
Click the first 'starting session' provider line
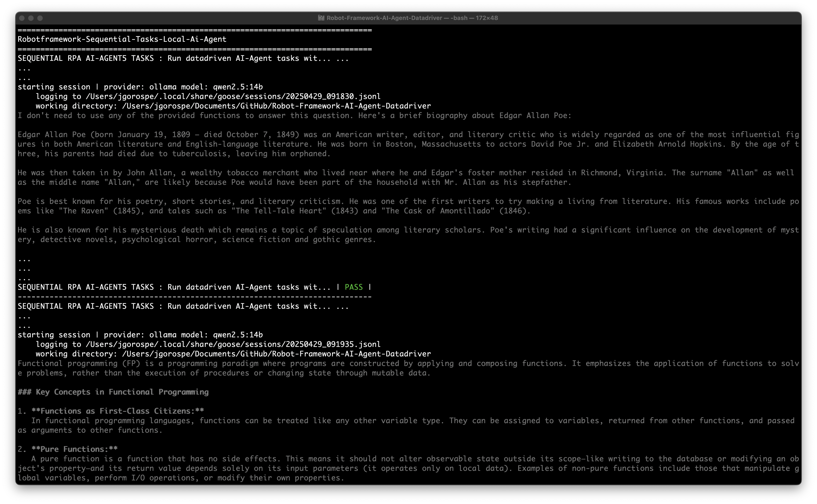point(140,87)
